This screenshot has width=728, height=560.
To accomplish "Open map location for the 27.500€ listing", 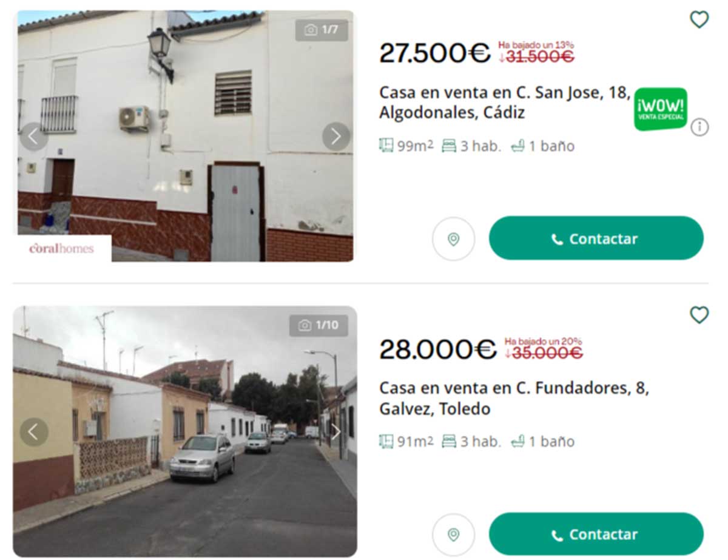I will (453, 239).
